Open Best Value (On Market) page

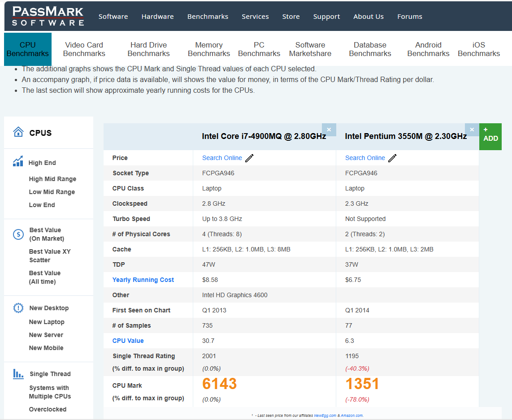click(47, 234)
